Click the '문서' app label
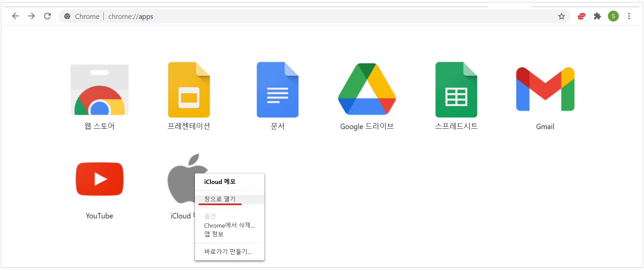 278,126
